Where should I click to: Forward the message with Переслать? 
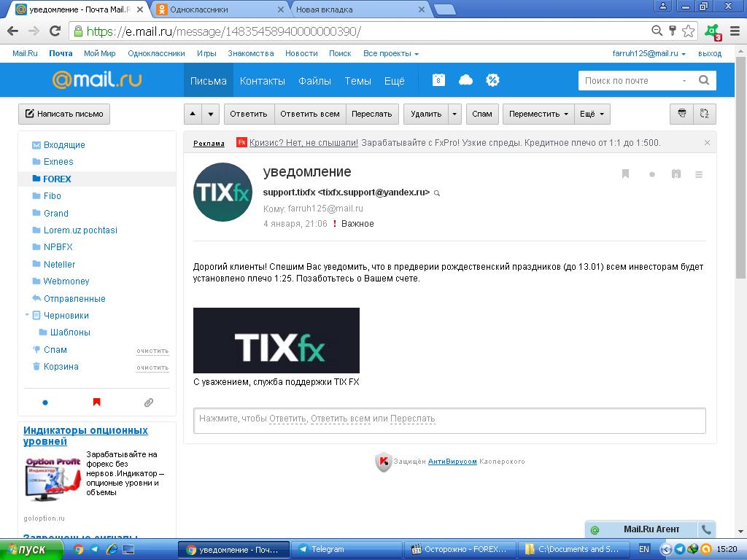372,114
